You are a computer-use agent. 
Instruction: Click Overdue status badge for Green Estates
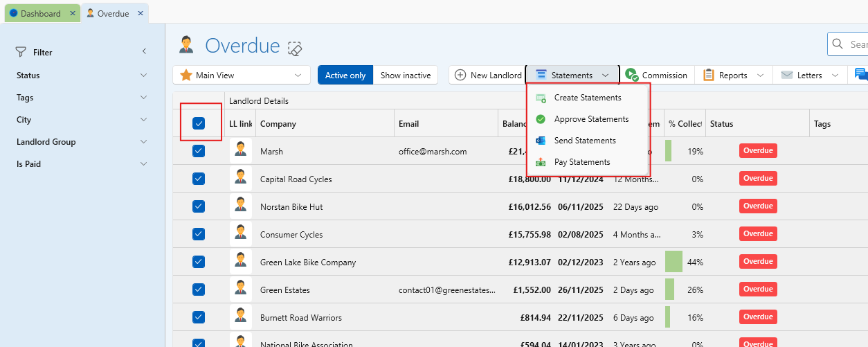(758, 290)
